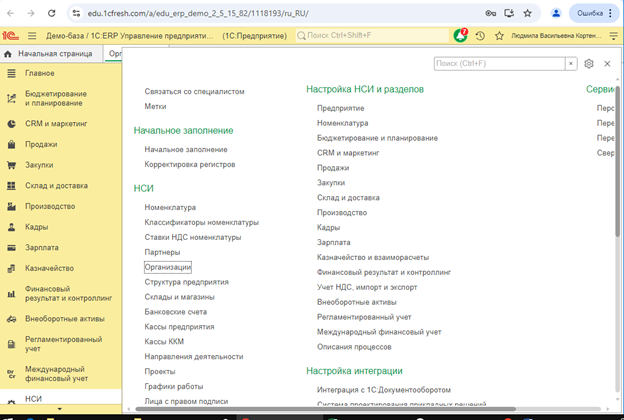This screenshot has width=624, height=420.
Task: Open Описания процессов link
Action: click(354, 347)
